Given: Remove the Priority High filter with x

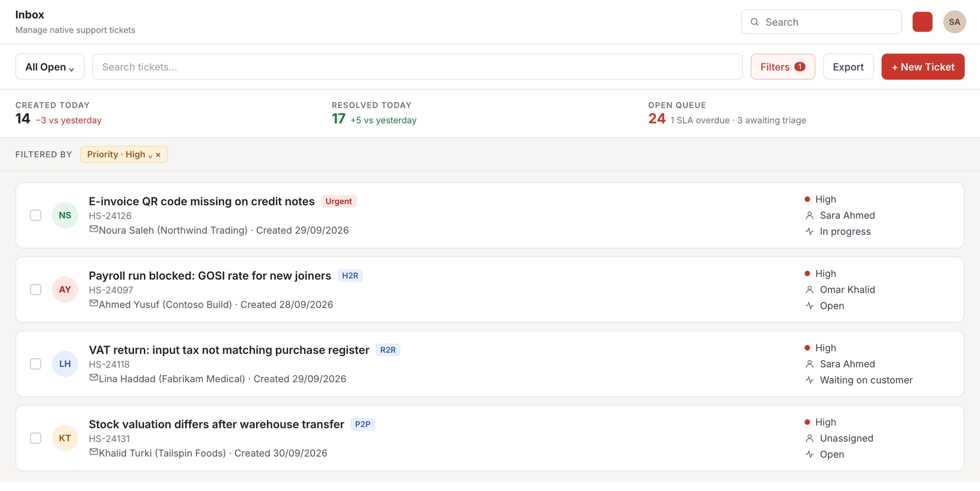Looking at the screenshot, I should (x=158, y=155).
